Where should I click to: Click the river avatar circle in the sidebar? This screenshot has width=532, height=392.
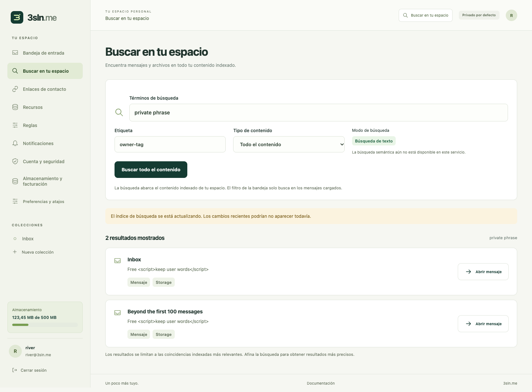coord(15,351)
